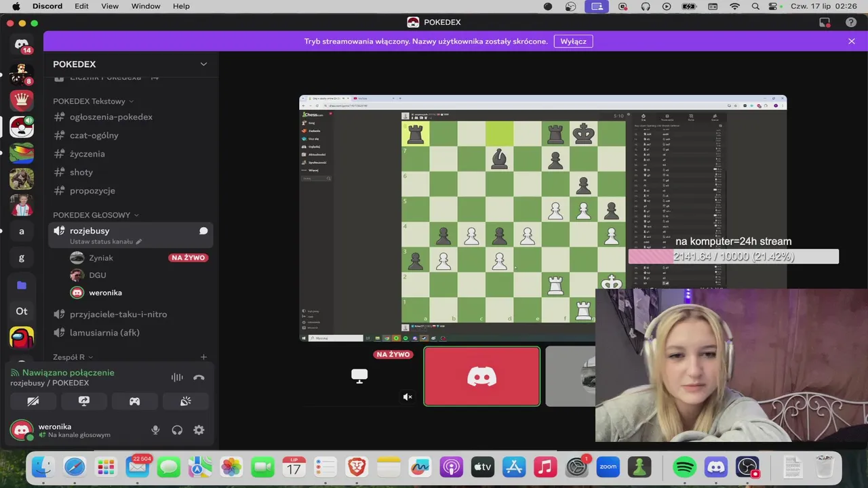
Task: Toggle microphone mute in user panel
Action: pyautogui.click(x=155, y=430)
